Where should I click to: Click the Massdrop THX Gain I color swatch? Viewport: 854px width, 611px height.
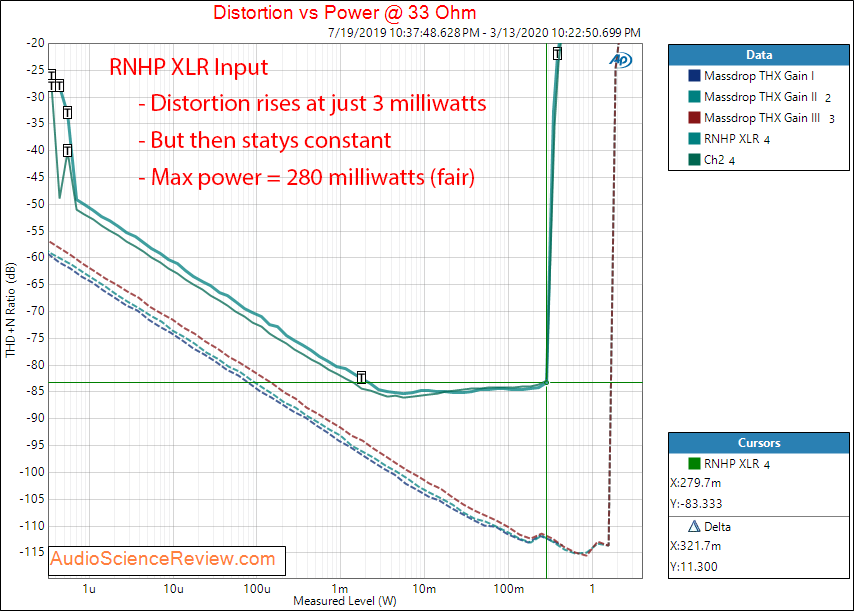(694, 76)
